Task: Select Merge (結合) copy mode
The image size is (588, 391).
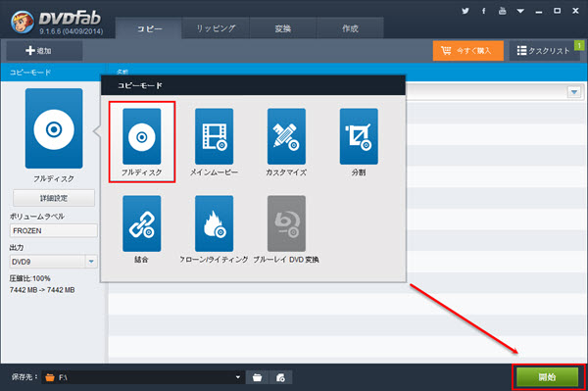Action: coord(142,228)
